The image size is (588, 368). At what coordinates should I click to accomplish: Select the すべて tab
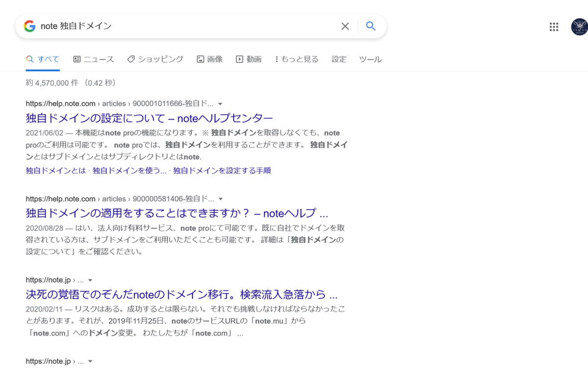click(x=43, y=59)
